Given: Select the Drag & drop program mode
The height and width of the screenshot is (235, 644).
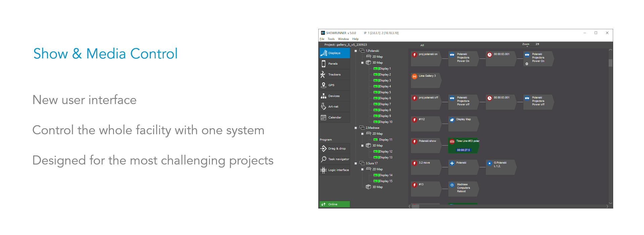Looking at the screenshot, I should [334, 148].
